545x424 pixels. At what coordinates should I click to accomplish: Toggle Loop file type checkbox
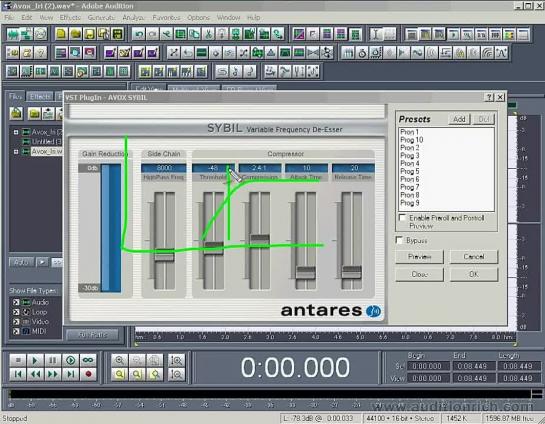click(16, 312)
